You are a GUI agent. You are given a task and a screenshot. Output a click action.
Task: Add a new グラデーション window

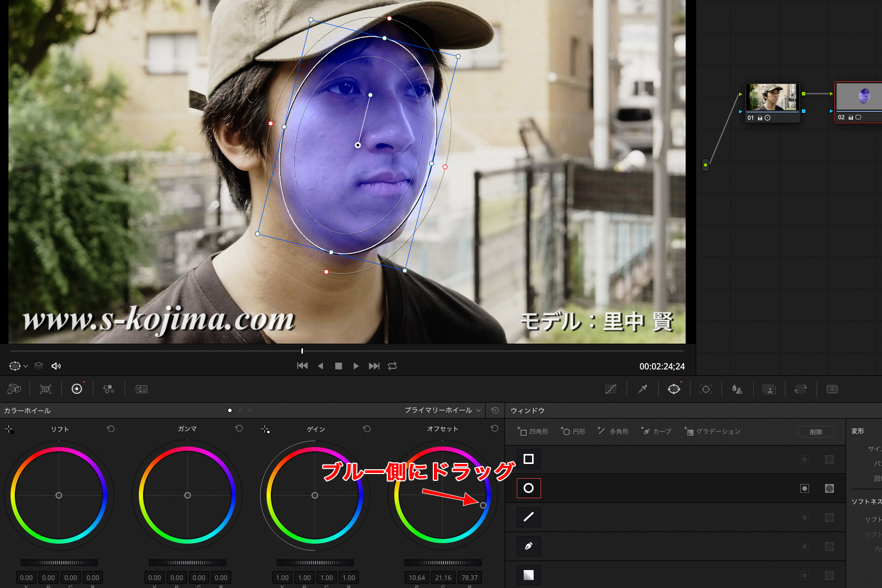(x=712, y=431)
